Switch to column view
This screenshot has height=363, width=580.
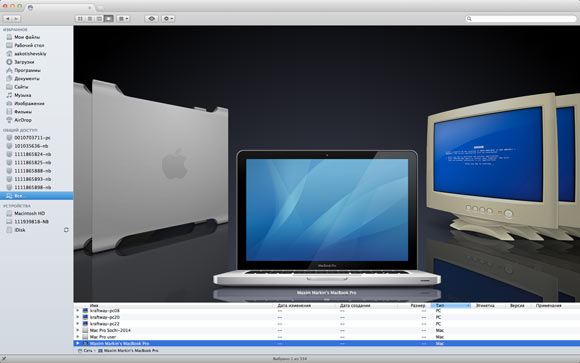(x=99, y=19)
